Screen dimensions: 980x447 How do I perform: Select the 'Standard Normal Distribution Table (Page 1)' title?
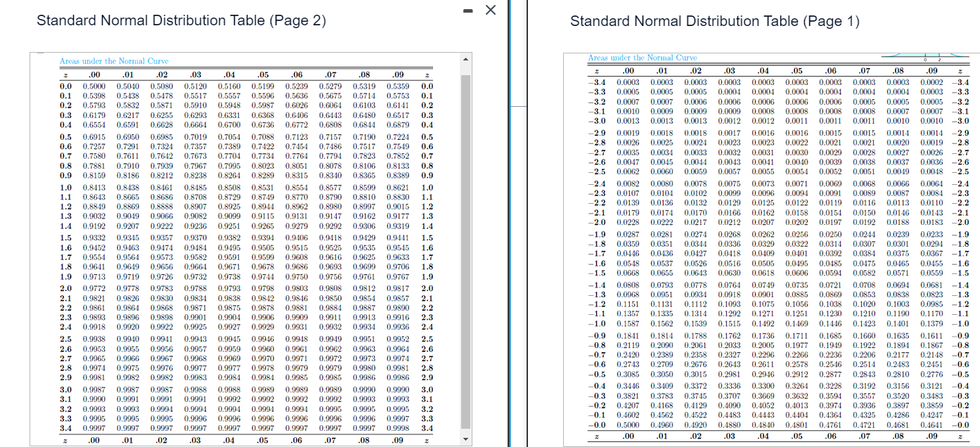tap(715, 21)
